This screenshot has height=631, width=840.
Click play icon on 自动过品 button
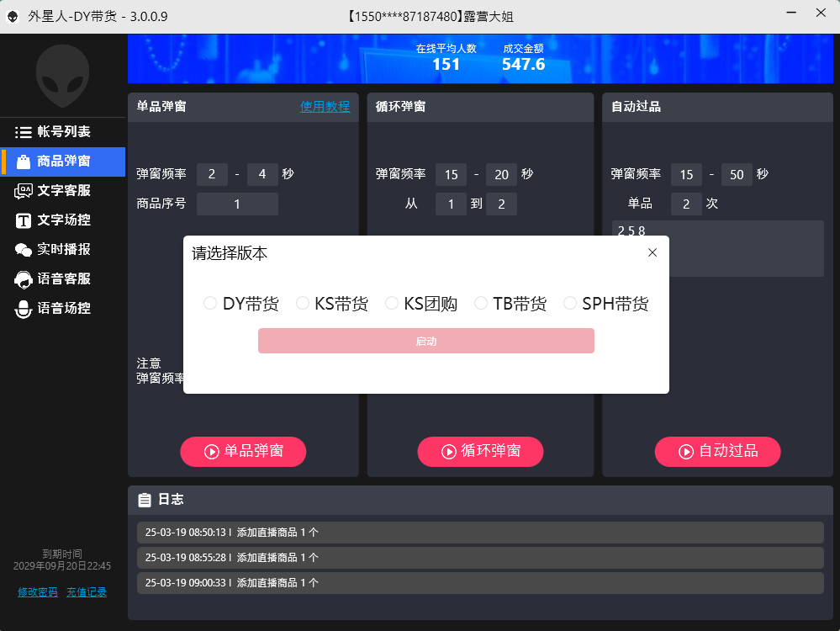pyautogui.click(x=686, y=452)
